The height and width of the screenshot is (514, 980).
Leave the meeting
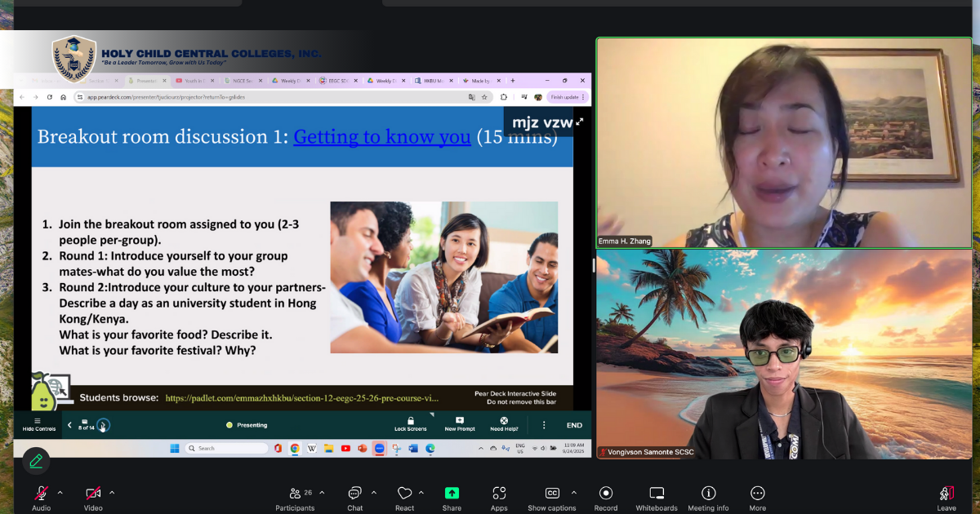tap(946, 494)
